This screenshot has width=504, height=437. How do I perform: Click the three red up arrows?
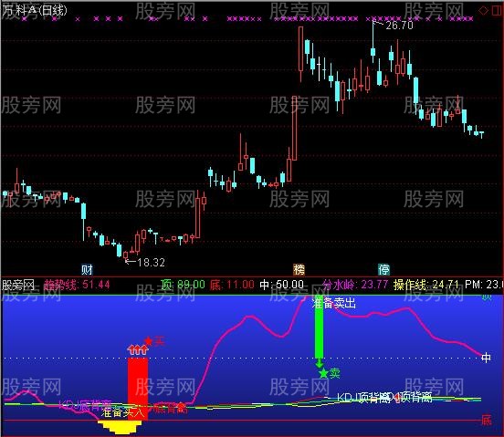pos(138,349)
